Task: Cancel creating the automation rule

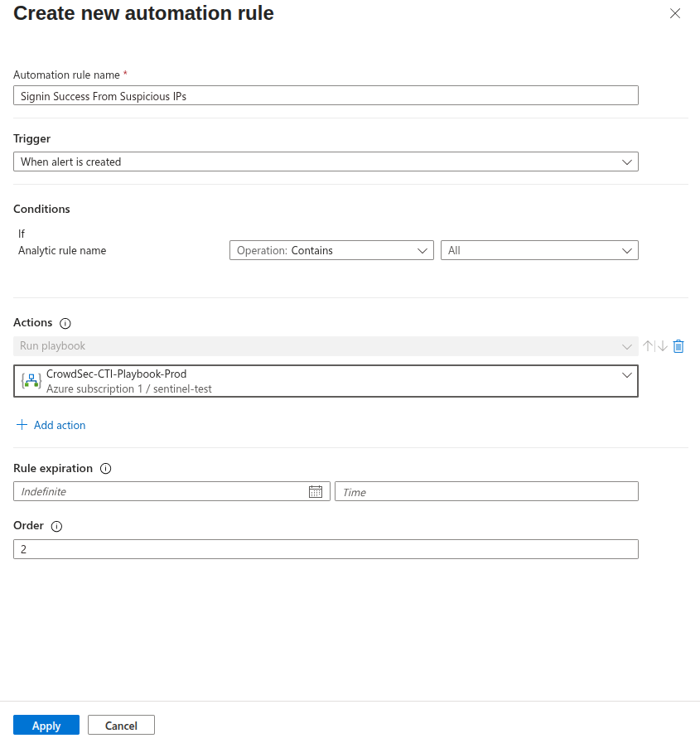Action: 121,725
